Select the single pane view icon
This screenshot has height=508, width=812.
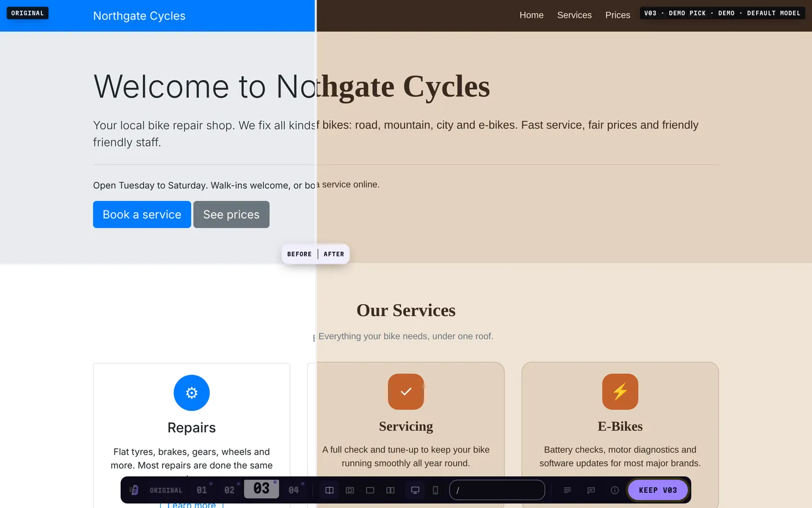tap(370, 490)
